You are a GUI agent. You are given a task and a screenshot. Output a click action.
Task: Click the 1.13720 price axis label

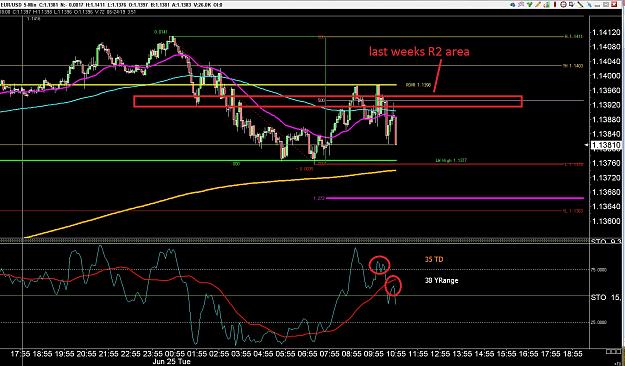pos(606,177)
